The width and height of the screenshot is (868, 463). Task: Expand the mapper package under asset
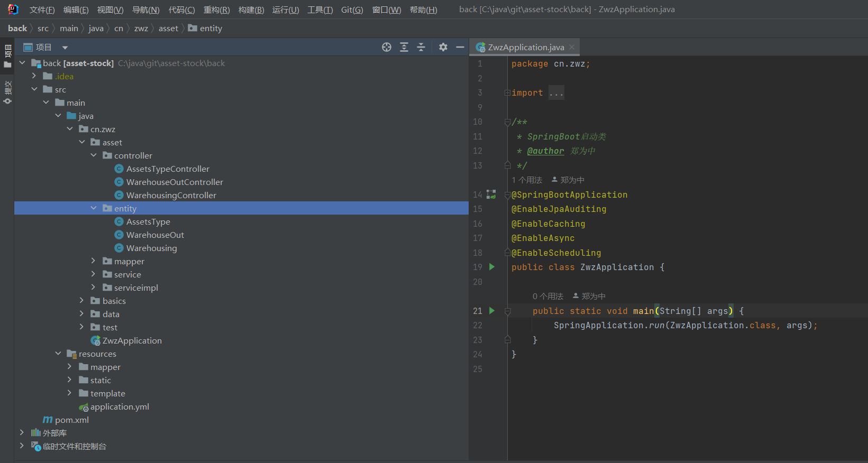tap(94, 261)
